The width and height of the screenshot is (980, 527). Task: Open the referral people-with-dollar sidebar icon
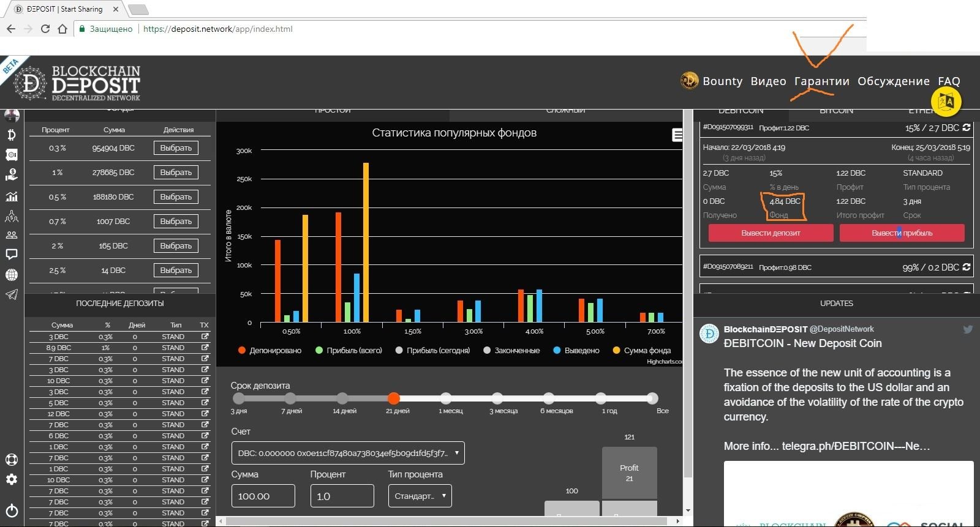[x=12, y=216]
